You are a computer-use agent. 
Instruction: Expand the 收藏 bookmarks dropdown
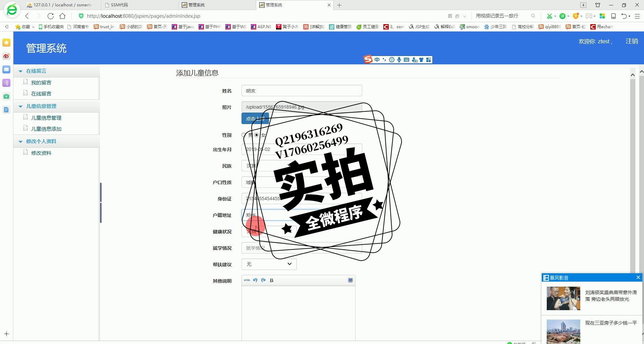(33, 27)
